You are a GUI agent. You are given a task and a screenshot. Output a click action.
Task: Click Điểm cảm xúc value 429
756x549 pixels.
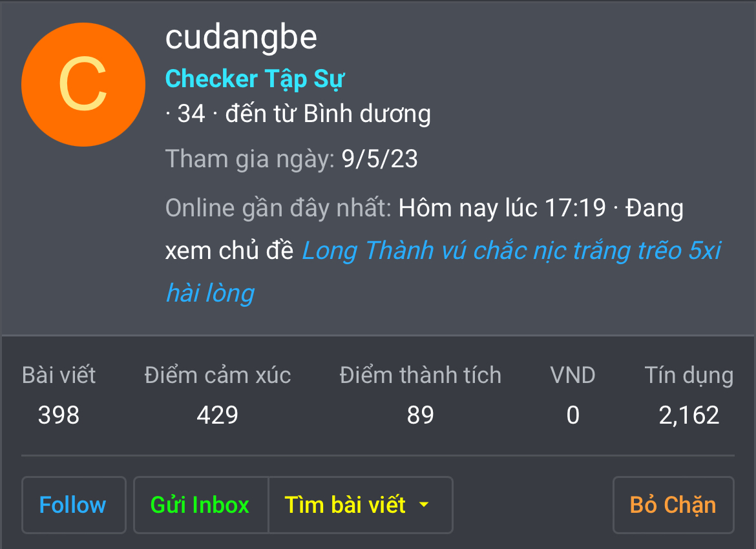coord(218,415)
